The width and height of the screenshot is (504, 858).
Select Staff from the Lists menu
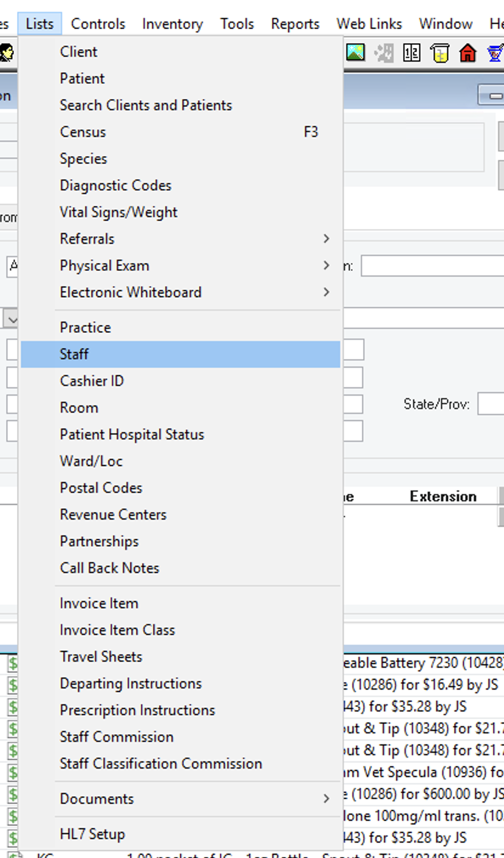[x=75, y=354]
